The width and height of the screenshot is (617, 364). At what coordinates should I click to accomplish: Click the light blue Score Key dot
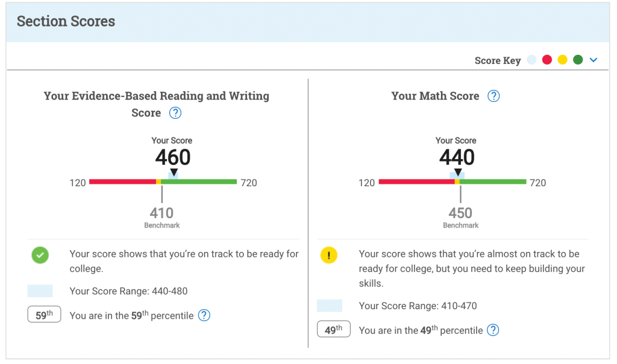pyautogui.click(x=531, y=60)
